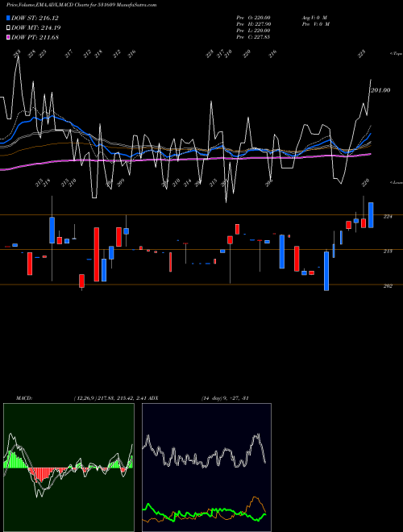
Task: Click the blue DOW ST legend swatch
Action: click(8, 18)
